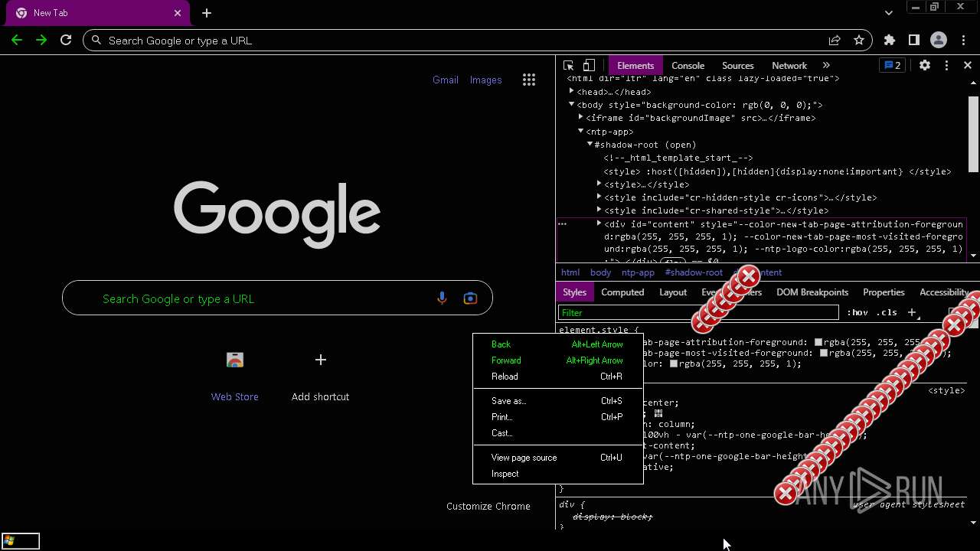Click the Add shortcut plus tile
This screenshot has height=551, width=980.
[320, 377]
